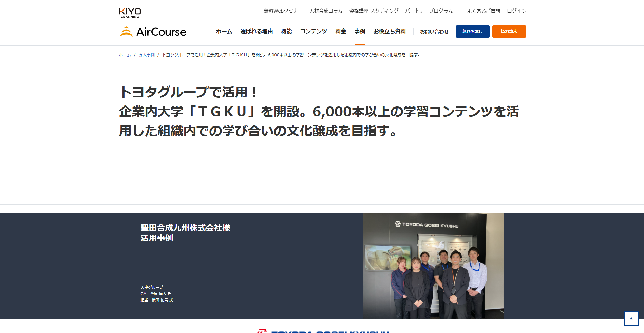
Task: Open the ホーム navigation menu item
Action: [224, 32]
